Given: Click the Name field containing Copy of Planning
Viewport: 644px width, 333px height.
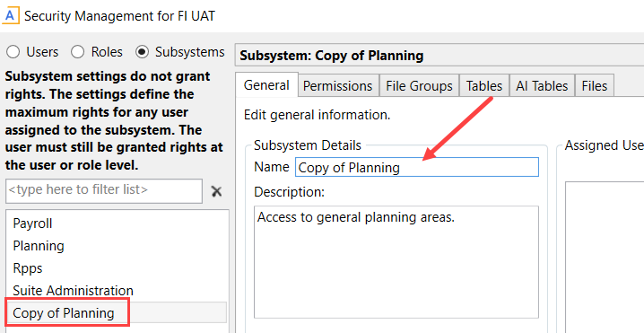Looking at the screenshot, I should pos(417,167).
